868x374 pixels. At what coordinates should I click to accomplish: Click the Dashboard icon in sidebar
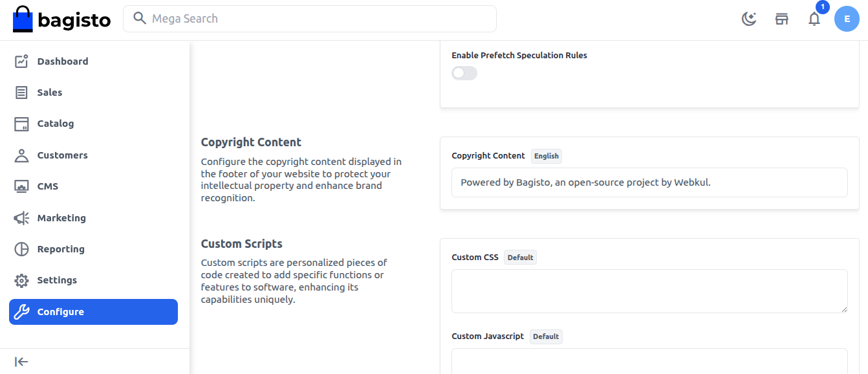coord(22,61)
